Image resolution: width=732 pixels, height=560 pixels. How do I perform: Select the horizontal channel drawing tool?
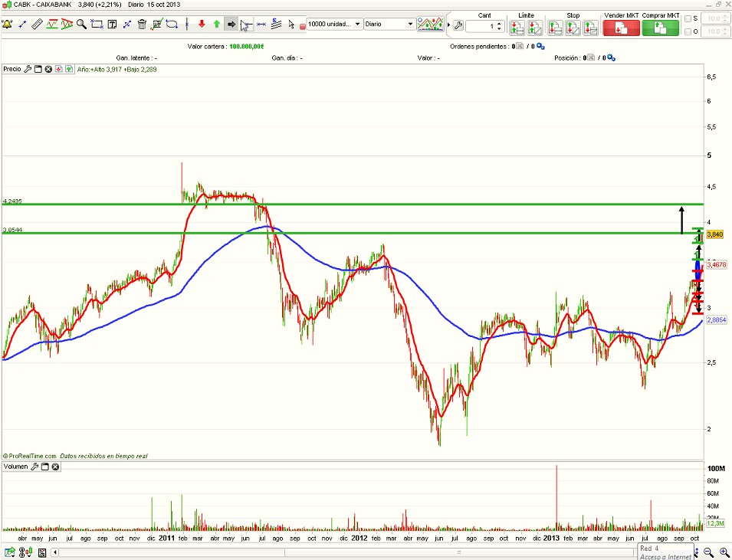(x=52, y=25)
